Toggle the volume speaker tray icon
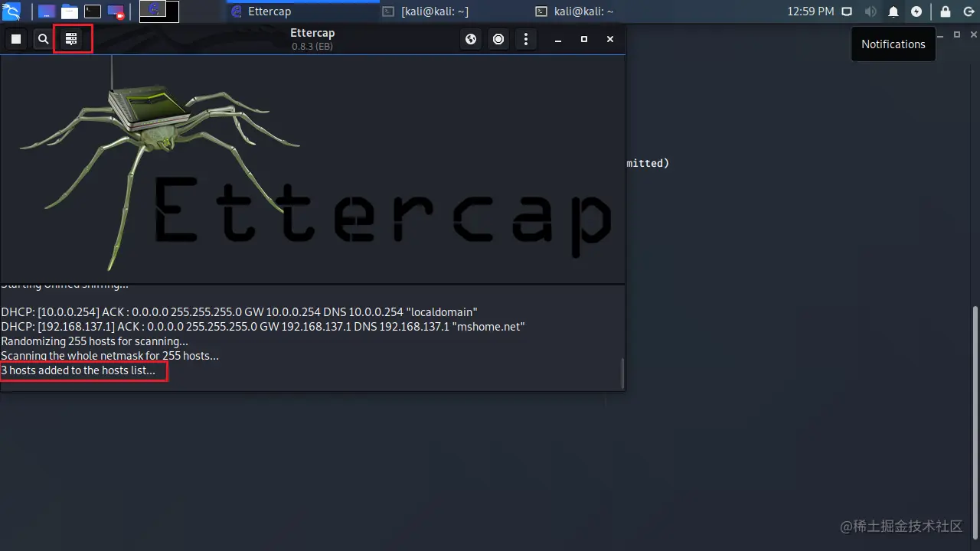Viewport: 980px width, 551px height. 871,11
